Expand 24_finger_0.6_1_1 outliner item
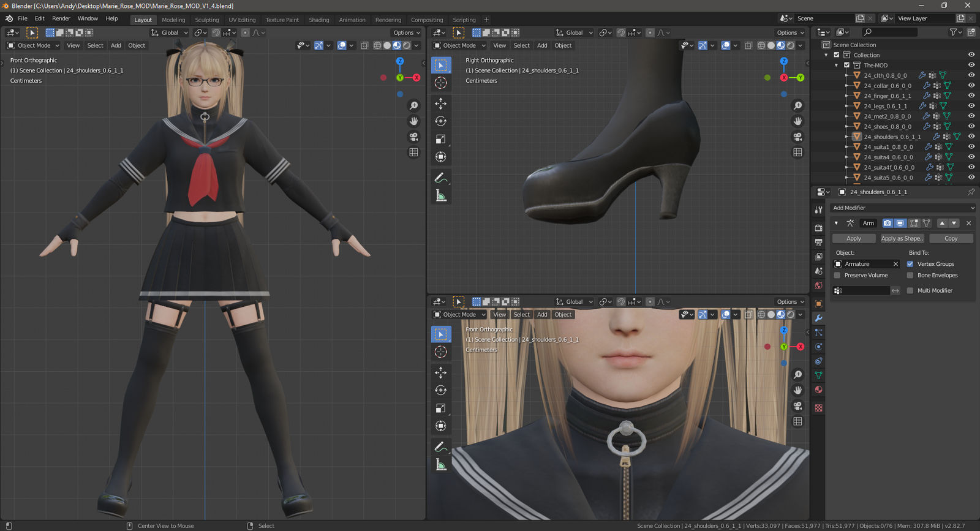The image size is (980, 531). click(846, 96)
